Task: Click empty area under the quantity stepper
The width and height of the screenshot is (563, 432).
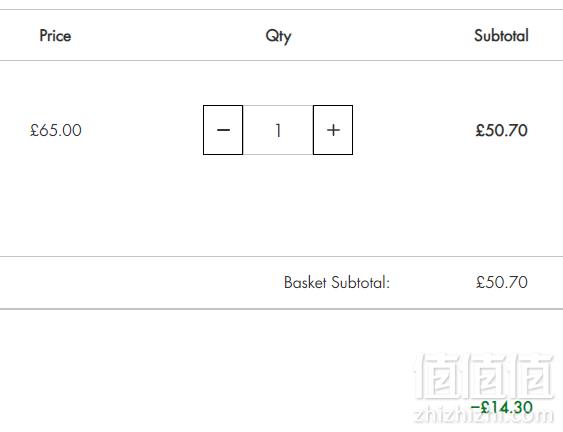Action: click(x=278, y=205)
